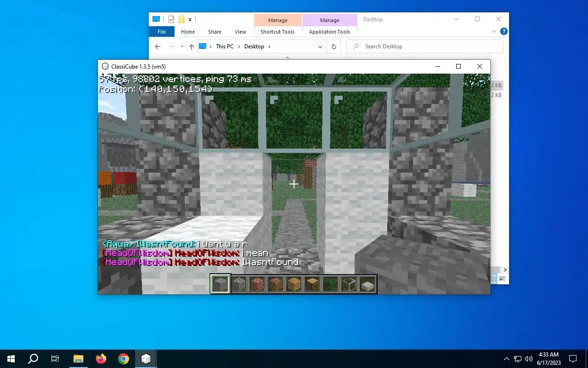Screen dimensions: 588x368
Task: Click New Folder icon in Quick Access Toolbar
Action: [x=181, y=19]
